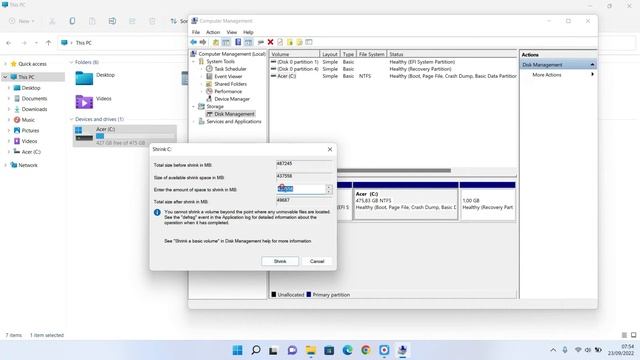Open recent locations dropdown in File Explorer
This screenshot has width=640, height=360.
tap(36, 42)
